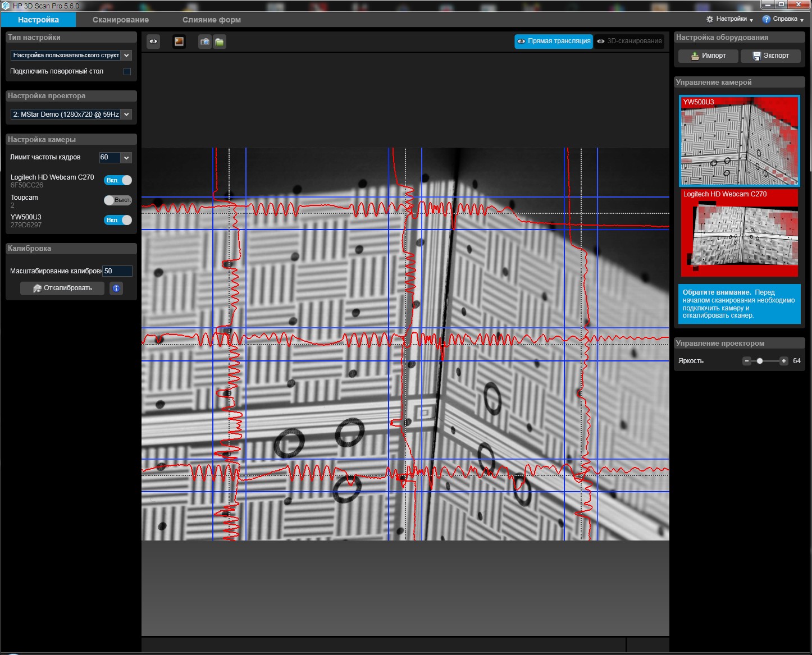Enable the Подключить поворотный стол checkbox
The width and height of the screenshot is (812, 655).
point(127,71)
